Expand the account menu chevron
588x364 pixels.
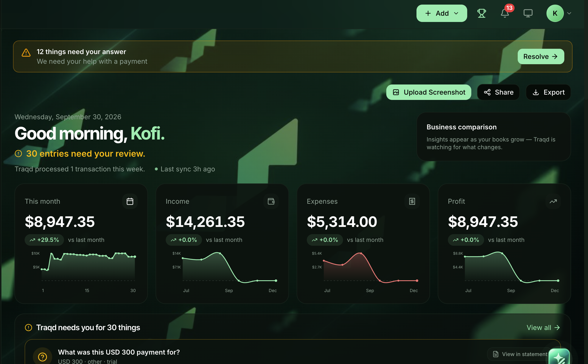[569, 13]
